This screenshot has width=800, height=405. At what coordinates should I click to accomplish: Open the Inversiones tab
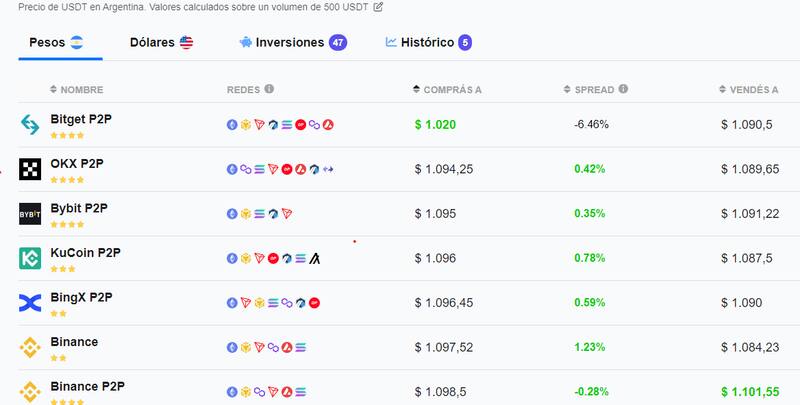[x=292, y=43]
